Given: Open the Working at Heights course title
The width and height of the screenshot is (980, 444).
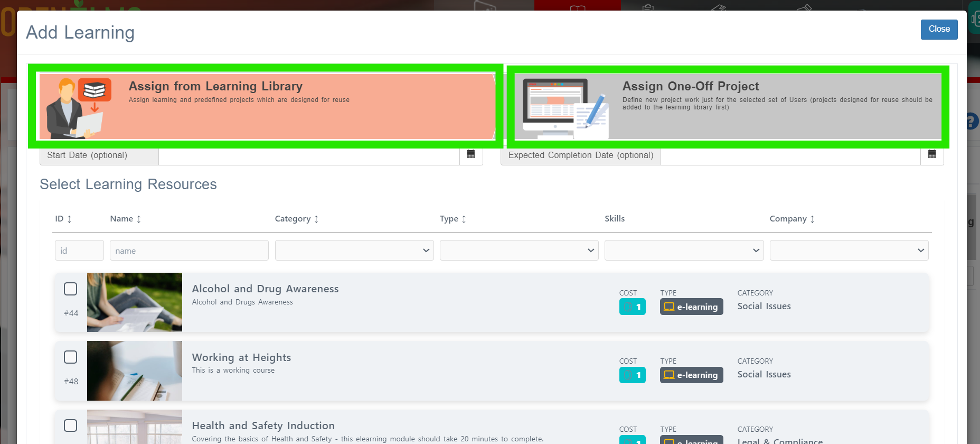Looking at the screenshot, I should point(241,357).
